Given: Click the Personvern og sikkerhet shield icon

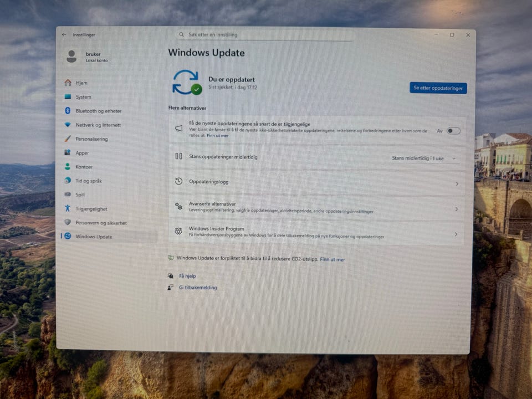Looking at the screenshot, I should point(68,222).
